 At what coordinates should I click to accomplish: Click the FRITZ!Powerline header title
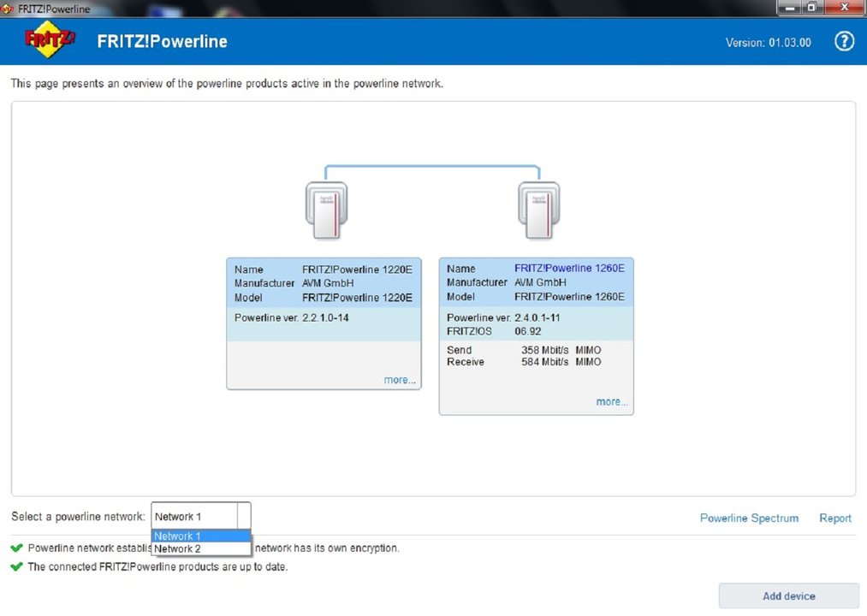(x=162, y=41)
